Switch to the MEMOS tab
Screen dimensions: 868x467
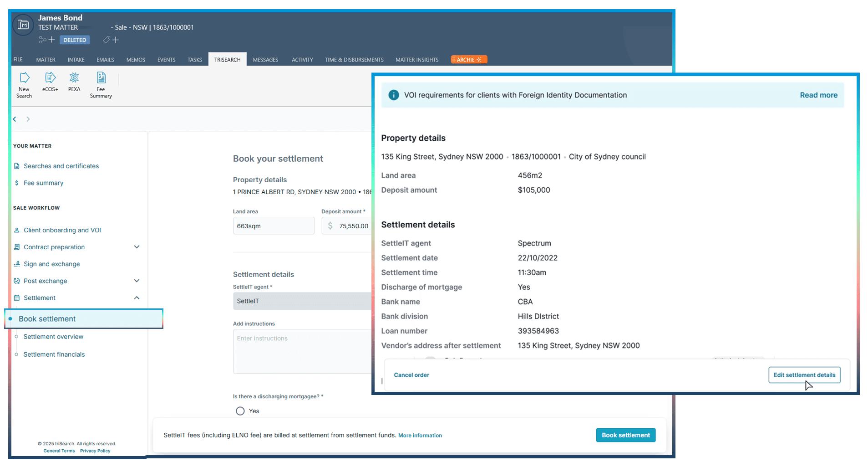(x=136, y=60)
